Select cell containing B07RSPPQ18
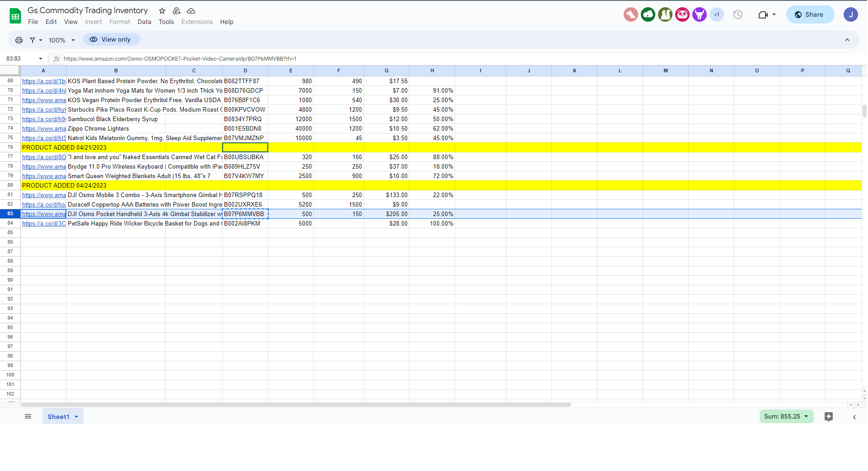 [245, 195]
